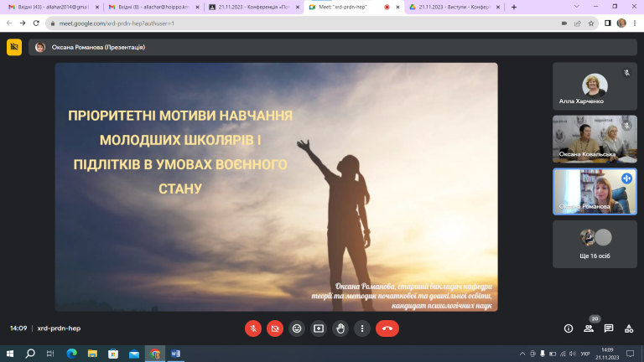Expand the 'Ще 16 осіб' participants tile
The image size is (644, 362).
tap(595, 244)
